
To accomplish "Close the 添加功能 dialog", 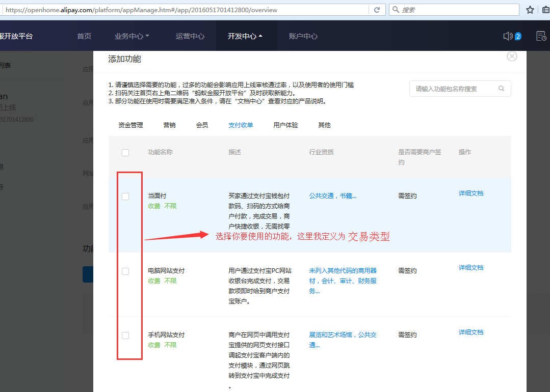I will (x=512, y=57).
